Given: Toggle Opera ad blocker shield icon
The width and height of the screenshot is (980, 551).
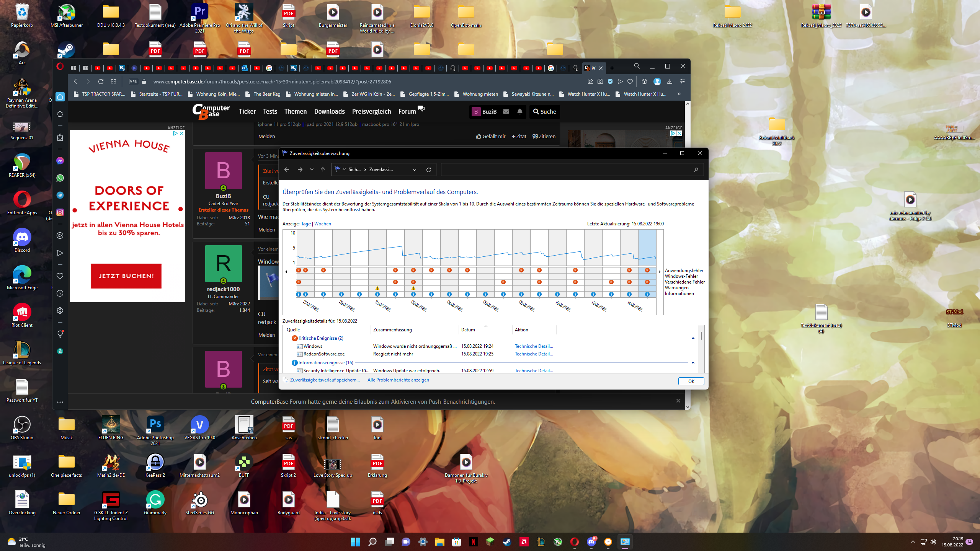Looking at the screenshot, I should point(610,82).
